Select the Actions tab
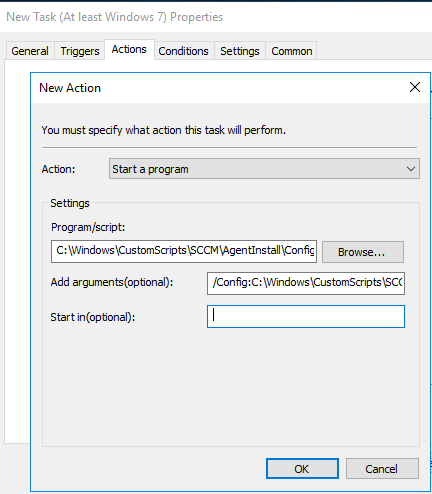The width and height of the screenshot is (432, 494). 129,50
